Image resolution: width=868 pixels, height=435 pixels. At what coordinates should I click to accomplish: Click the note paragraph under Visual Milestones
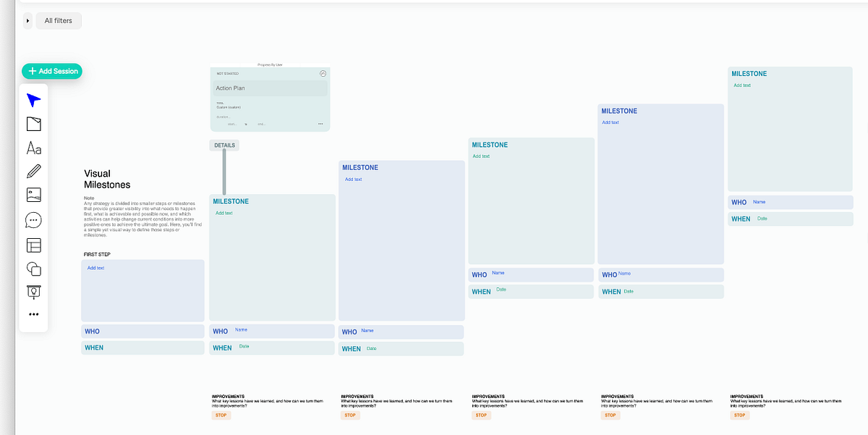pos(143,218)
